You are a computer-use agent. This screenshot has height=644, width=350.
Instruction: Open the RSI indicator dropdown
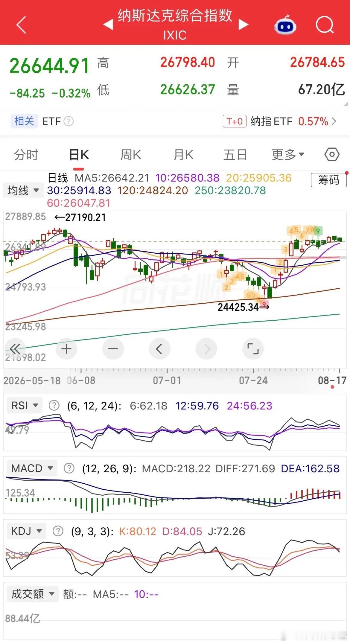pos(25,406)
